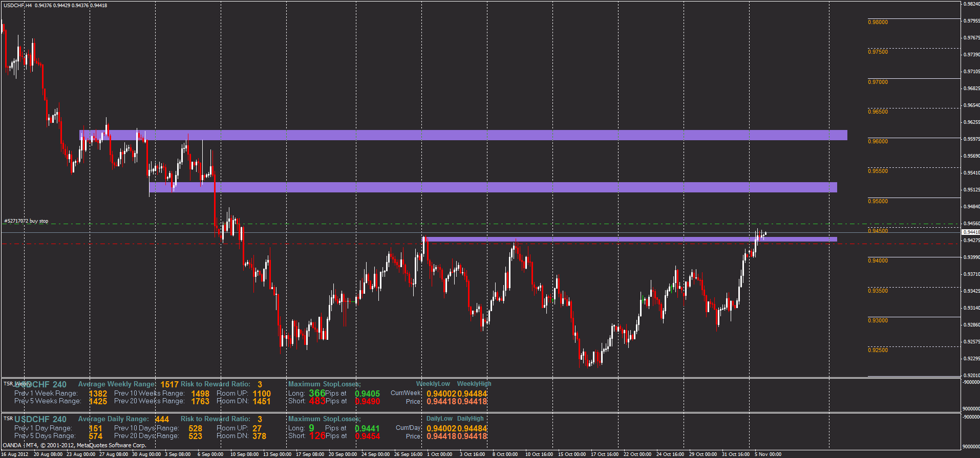Image resolution: width=980 pixels, height=458 pixels.
Task: Select the thin purple zone near 0.9430
Action: point(630,239)
